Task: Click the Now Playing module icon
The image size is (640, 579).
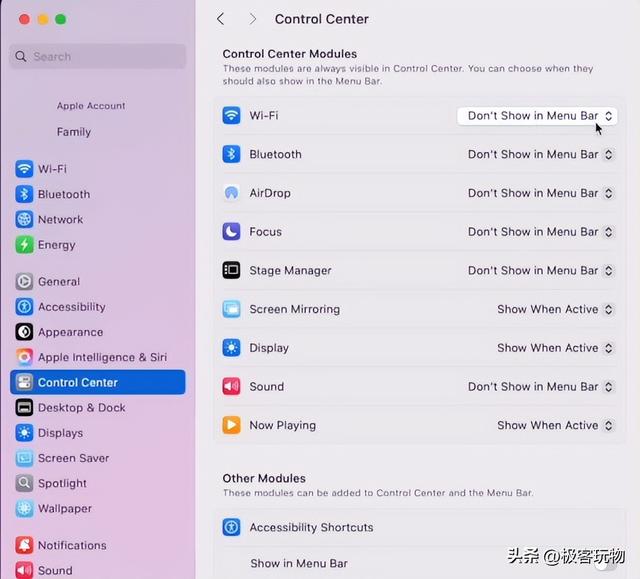Action: [x=231, y=425]
